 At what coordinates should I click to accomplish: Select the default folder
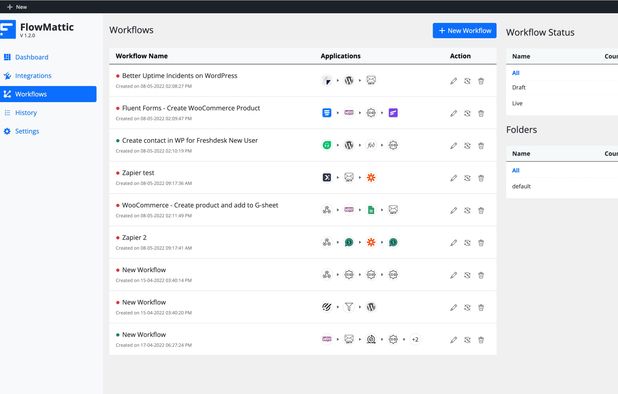click(521, 186)
